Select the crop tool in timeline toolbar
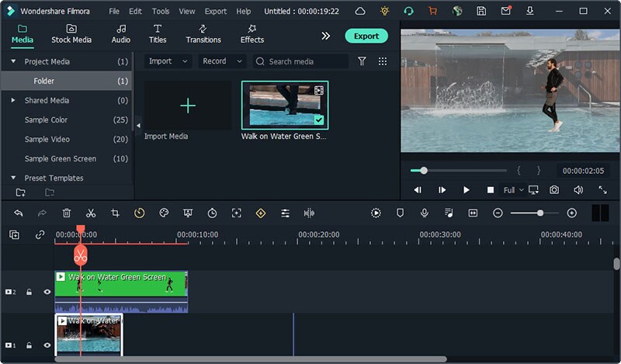Image resolution: width=621 pixels, height=364 pixels. pyautogui.click(x=115, y=213)
